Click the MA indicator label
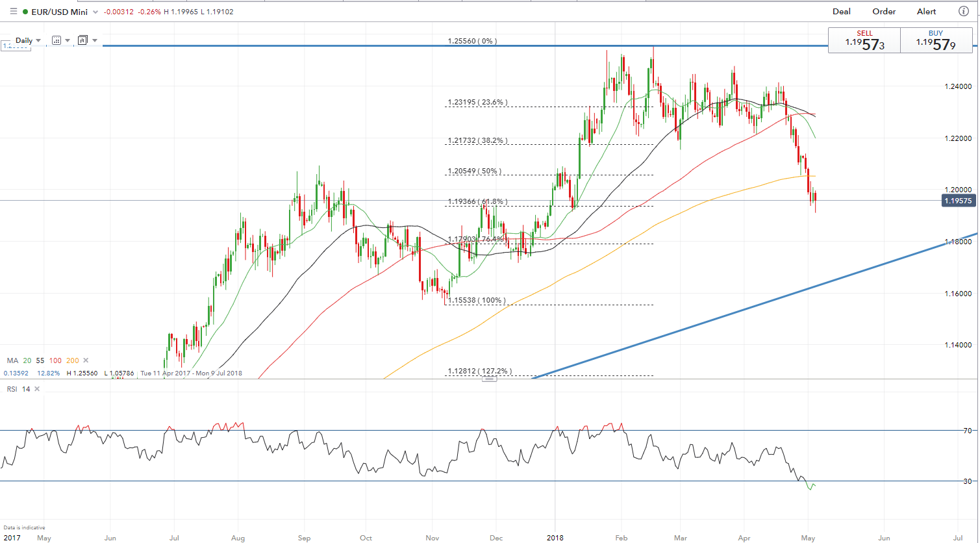 [12, 360]
